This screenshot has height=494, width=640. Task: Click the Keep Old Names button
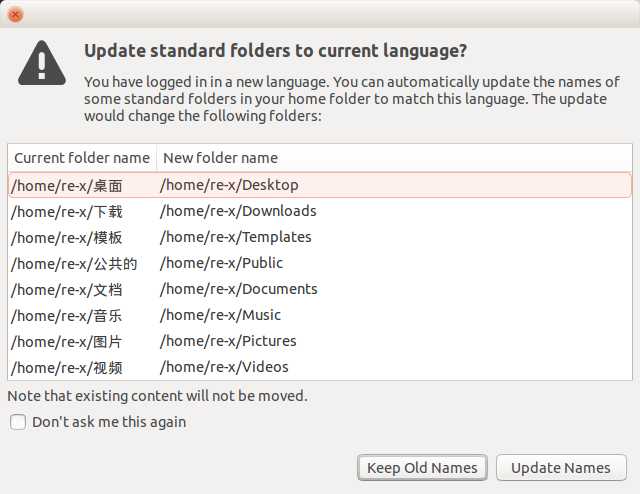pos(422,467)
